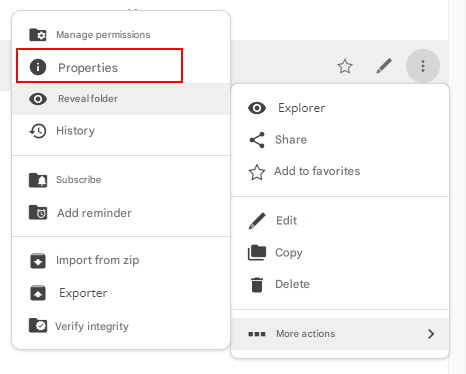Expand the More actions chevron arrow
This screenshot has height=374, width=466.
pyautogui.click(x=431, y=334)
